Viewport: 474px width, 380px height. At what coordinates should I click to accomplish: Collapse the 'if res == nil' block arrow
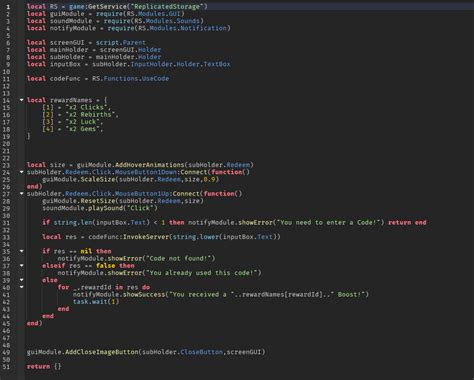pyautogui.click(x=21, y=251)
